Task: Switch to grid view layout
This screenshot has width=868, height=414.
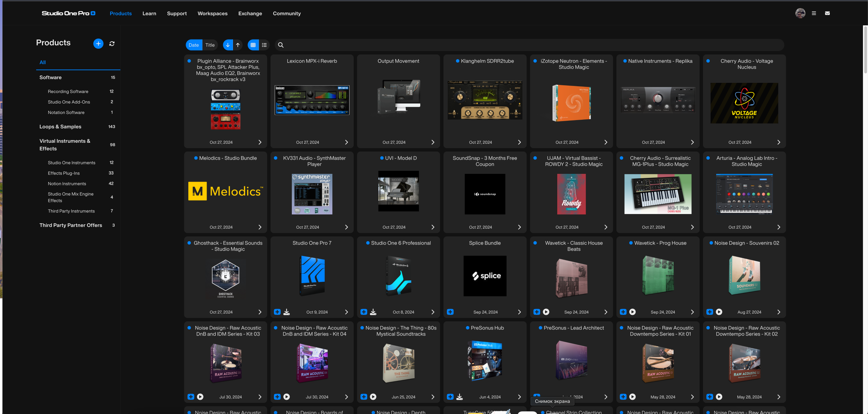Action: (253, 45)
